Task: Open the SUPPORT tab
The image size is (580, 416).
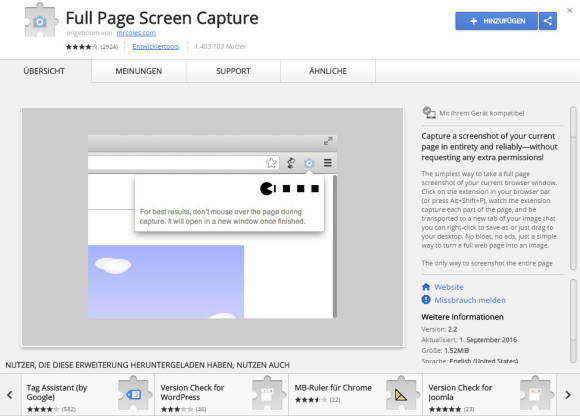Action: (233, 71)
